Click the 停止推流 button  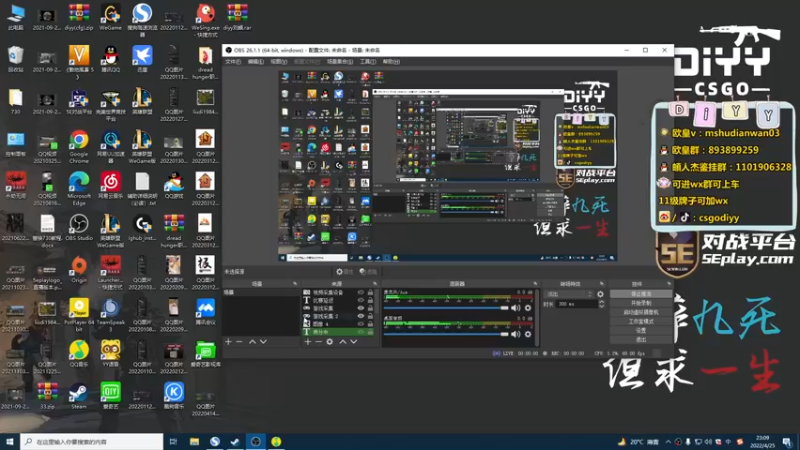[641, 294]
